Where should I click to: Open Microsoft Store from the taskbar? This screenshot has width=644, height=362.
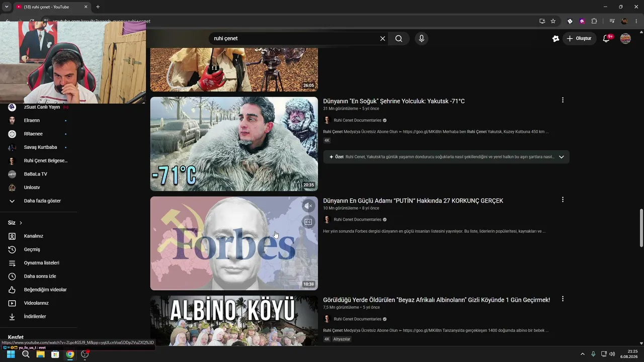55,354
